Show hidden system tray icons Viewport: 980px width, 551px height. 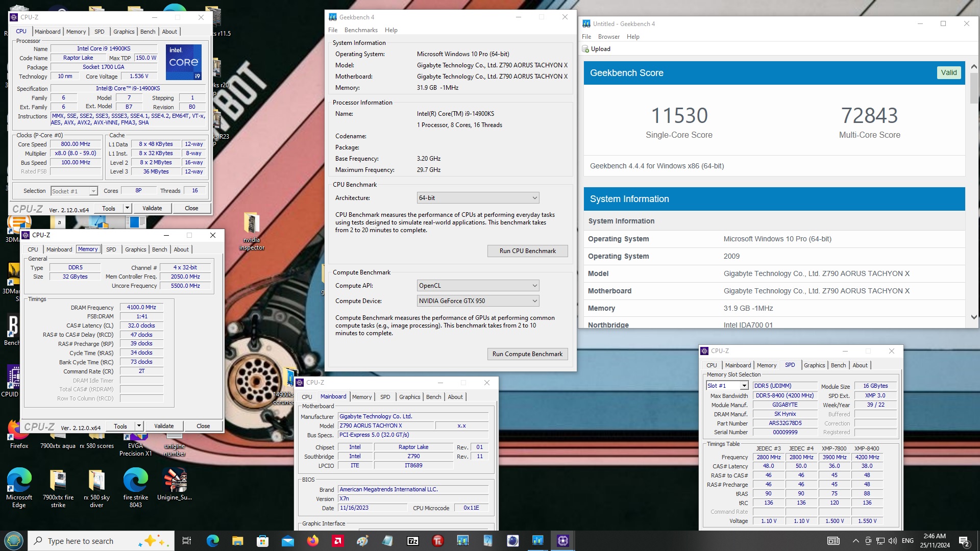[x=855, y=541]
